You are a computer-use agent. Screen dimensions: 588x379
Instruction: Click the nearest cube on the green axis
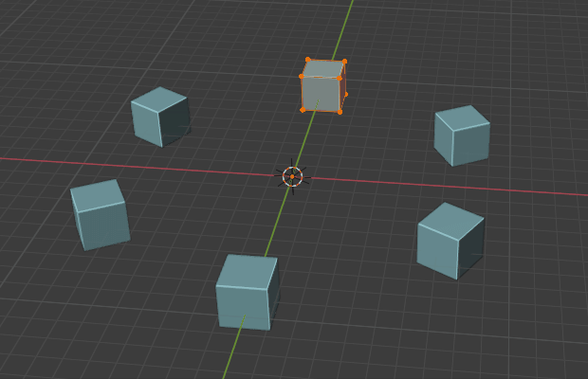tap(248, 293)
